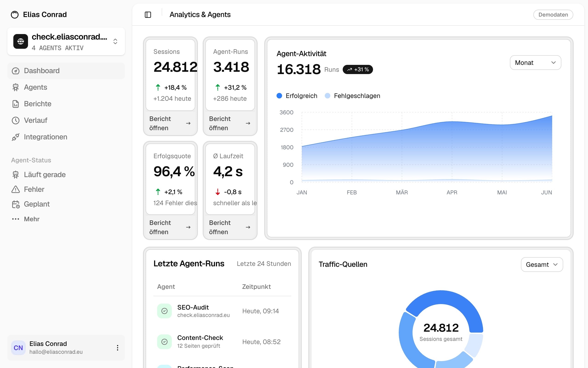Open the Erfolgsquote report via Bericht öffnen

pyautogui.click(x=170, y=227)
